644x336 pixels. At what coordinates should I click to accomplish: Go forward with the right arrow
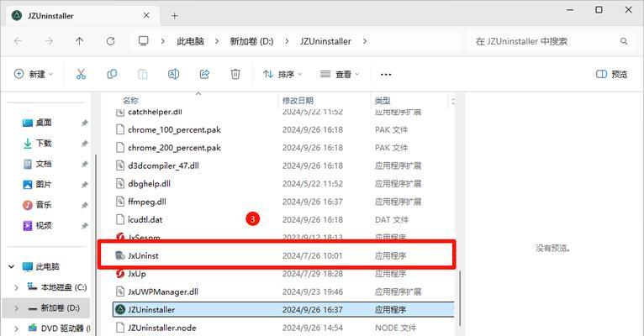tap(49, 41)
